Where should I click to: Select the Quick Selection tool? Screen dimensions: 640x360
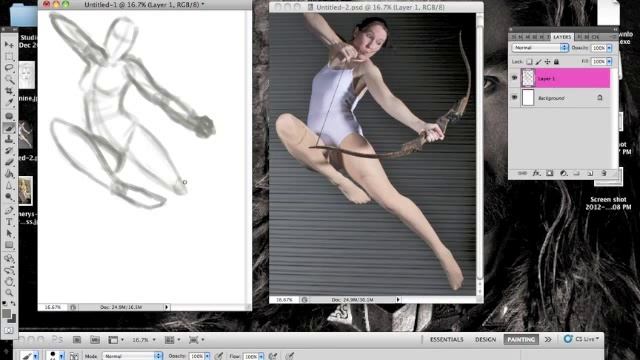[x=9, y=79]
